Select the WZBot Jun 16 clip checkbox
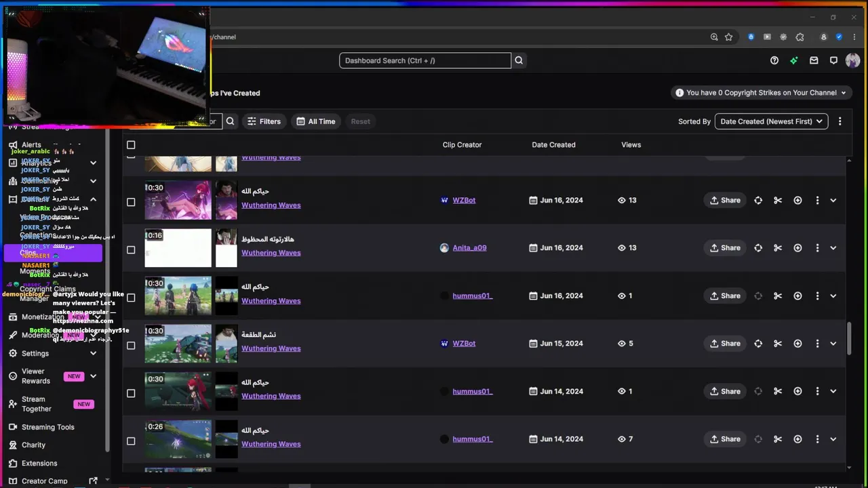This screenshot has height=488, width=868. [131, 202]
